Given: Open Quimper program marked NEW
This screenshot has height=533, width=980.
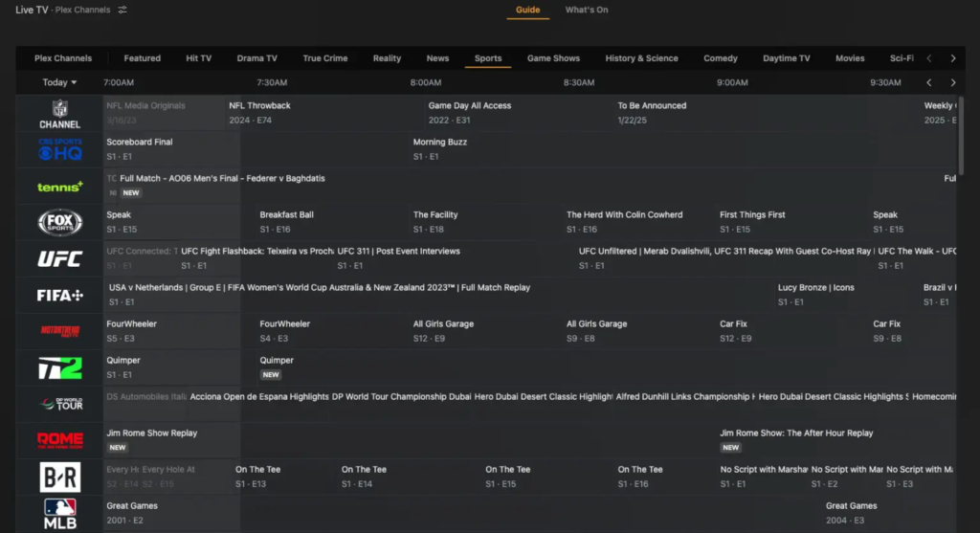Looking at the screenshot, I should coord(606,366).
